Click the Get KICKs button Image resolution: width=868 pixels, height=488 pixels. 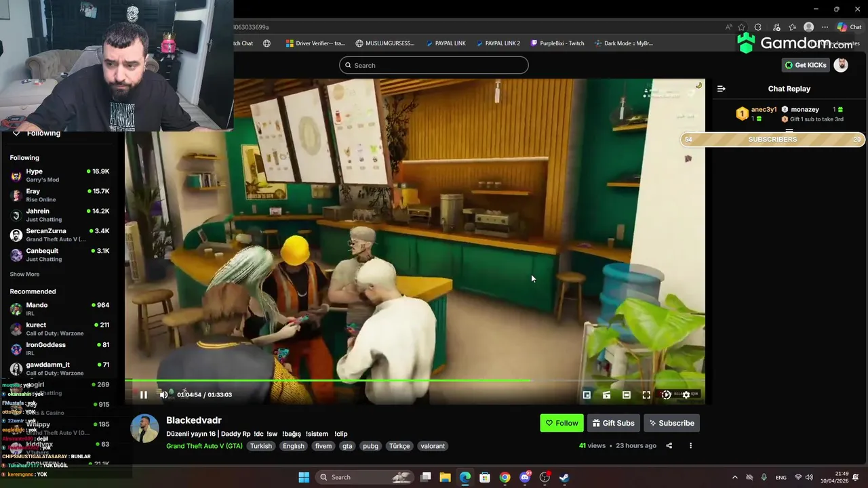[x=806, y=65]
